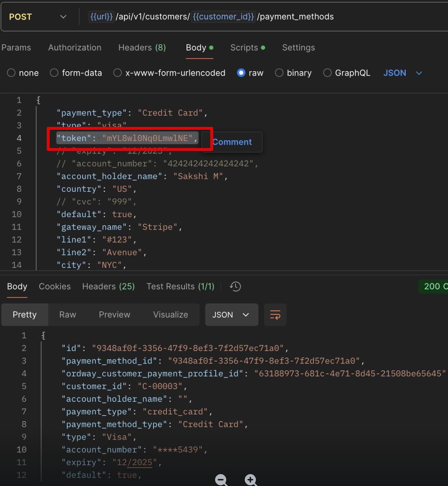
Task: Open the response history clock icon
Action: (235, 286)
